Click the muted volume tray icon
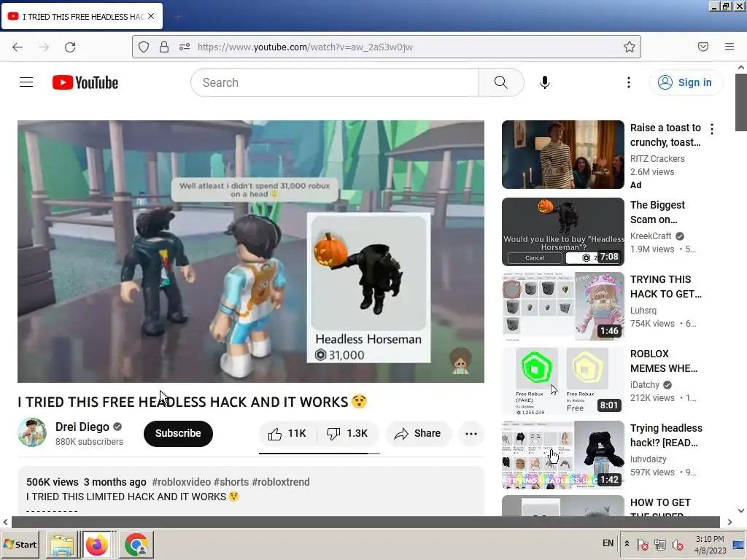The width and height of the screenshot is (747, 560). click(677, 544)
